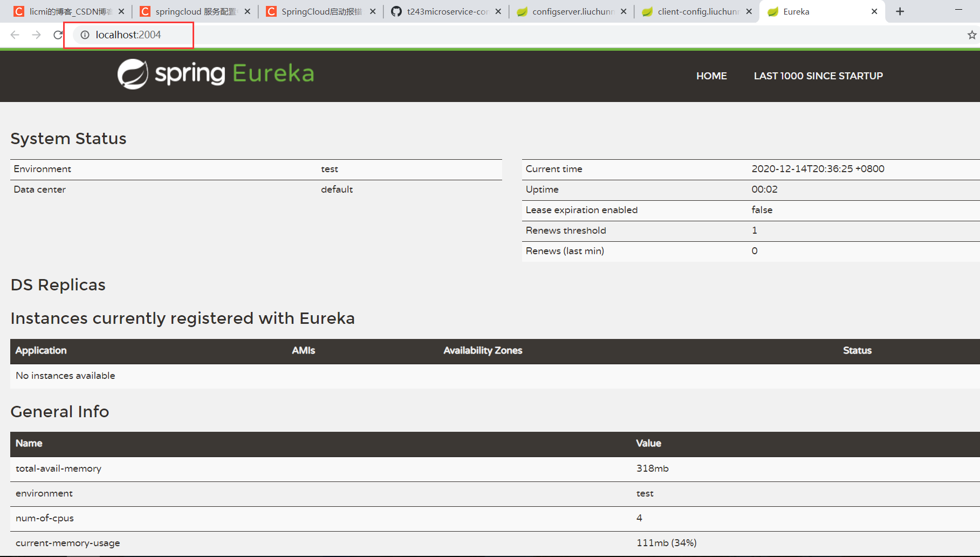The image size is (980, 557).
Task: Close the licmi的博客 CSDN tab
Action: tap(121, 11)
